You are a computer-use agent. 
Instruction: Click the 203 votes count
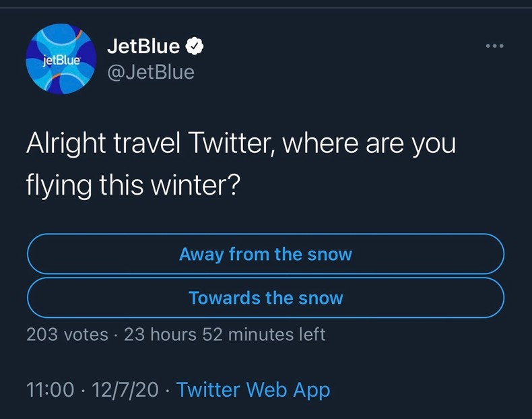[x=67, y=334]
